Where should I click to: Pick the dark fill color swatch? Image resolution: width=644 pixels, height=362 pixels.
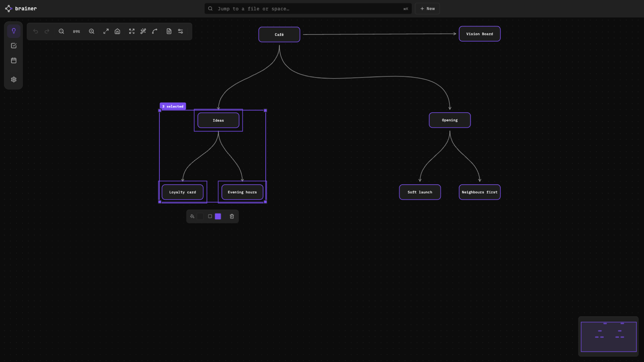click(200, 216)
